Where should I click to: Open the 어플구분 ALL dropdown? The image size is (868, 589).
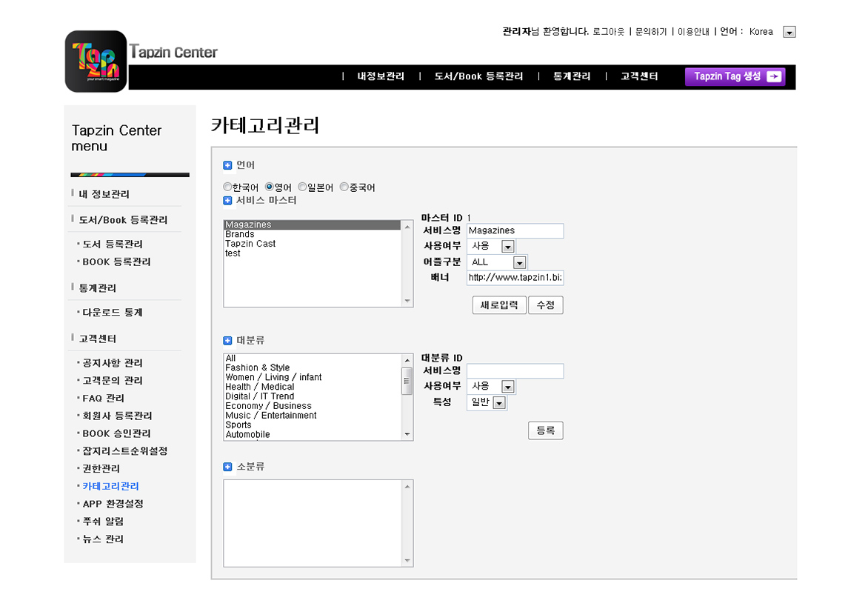519,262
